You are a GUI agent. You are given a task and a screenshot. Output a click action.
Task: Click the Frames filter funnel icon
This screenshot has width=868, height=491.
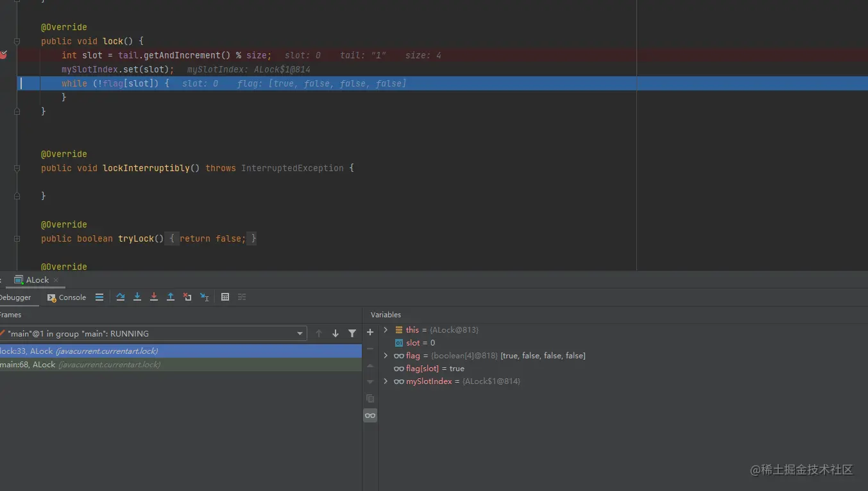click(x=352, y=333)
